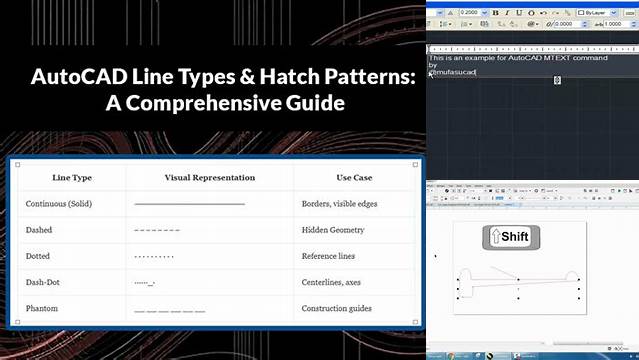The width and height of the screenshot is (639, 360).
Task: Click the Shift key graphic
Action: [511, 237]
